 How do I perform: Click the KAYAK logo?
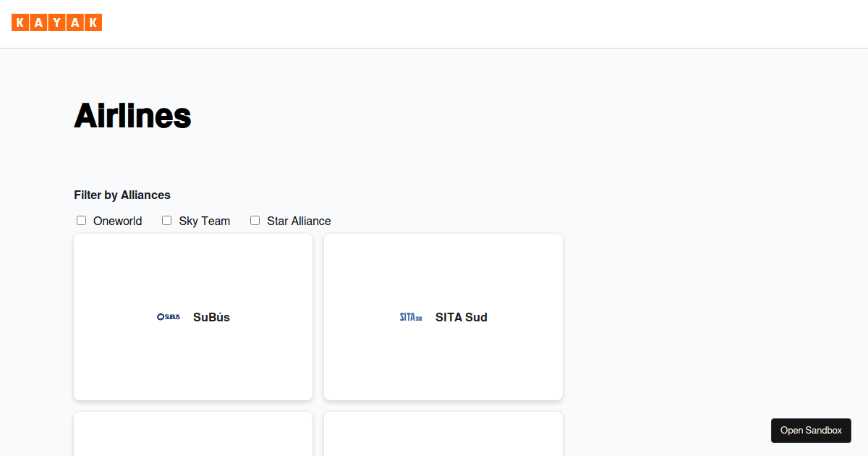[57, 22]
